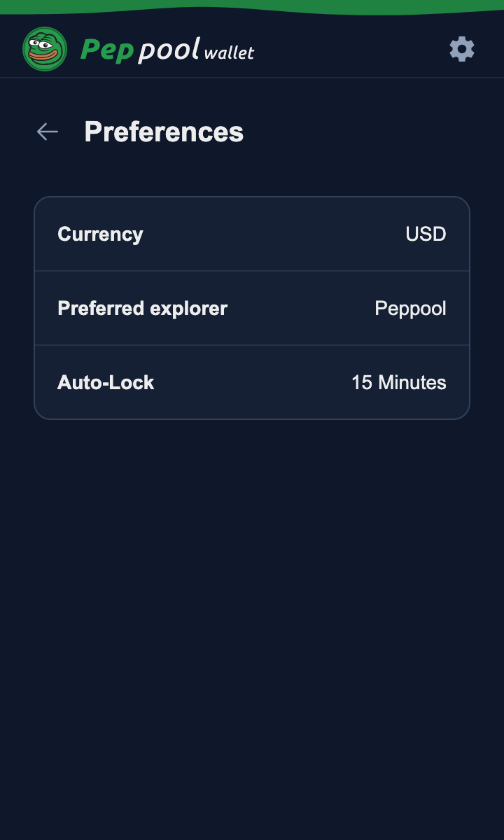Image resolution: width=504 pixels, height=840 pixels.
Task: Click empty space right of Preferences heading
Action: [x=364, y=132]
